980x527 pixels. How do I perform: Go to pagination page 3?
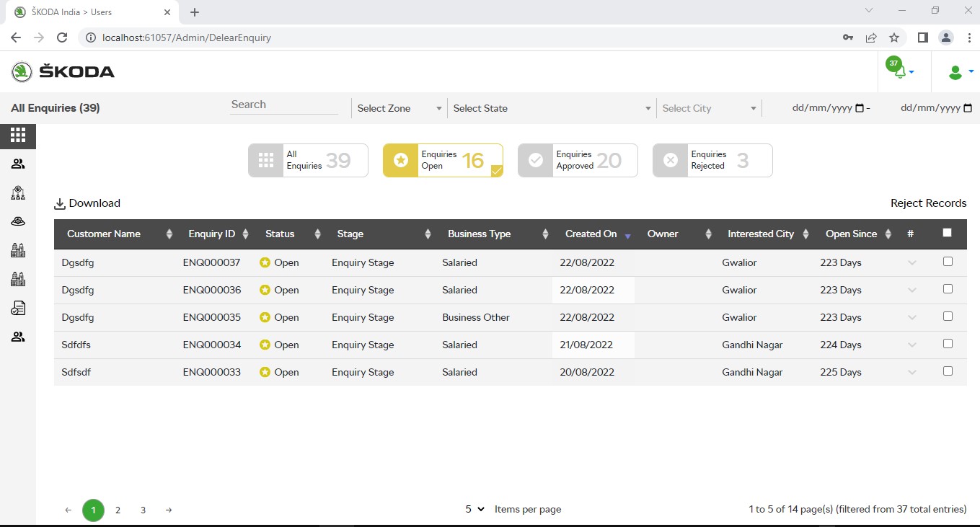(x=144, y=510)
